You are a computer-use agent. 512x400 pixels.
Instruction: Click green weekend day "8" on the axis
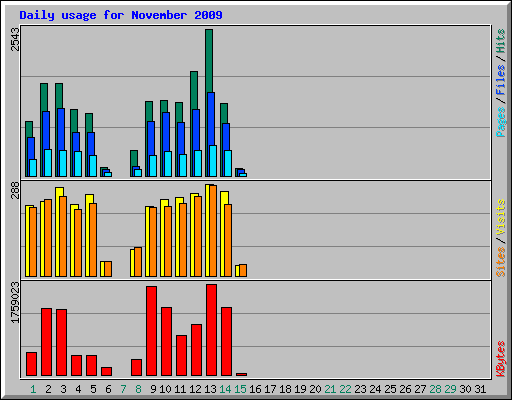138,389
